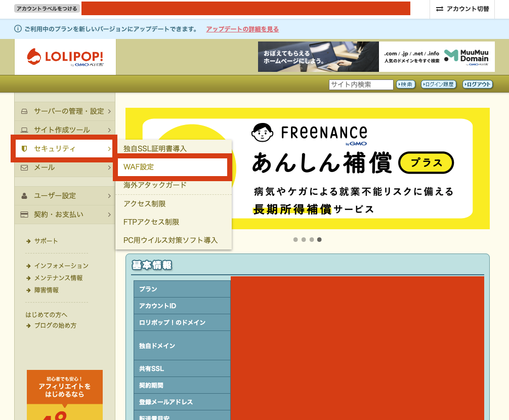Click the arrow icon beside 障害情報
This screenshot has width=509, height=420.
tap(28, 290)
